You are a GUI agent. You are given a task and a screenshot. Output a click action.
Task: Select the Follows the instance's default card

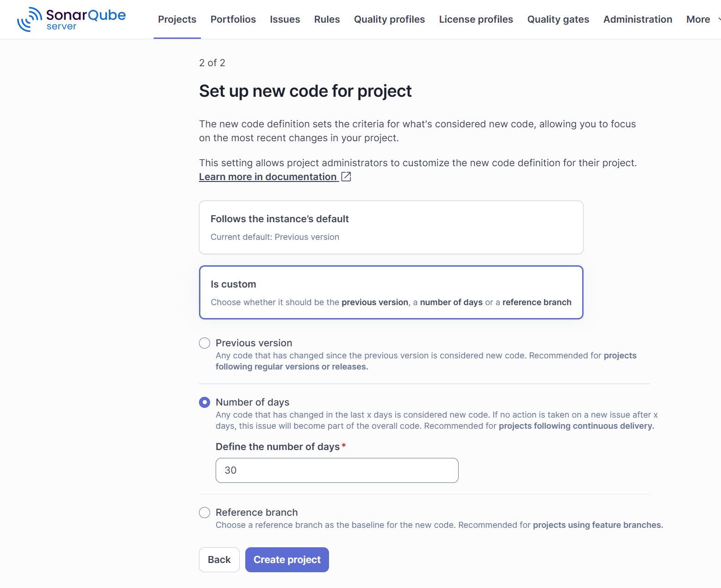pyautogui.click(x=391, y=227)
